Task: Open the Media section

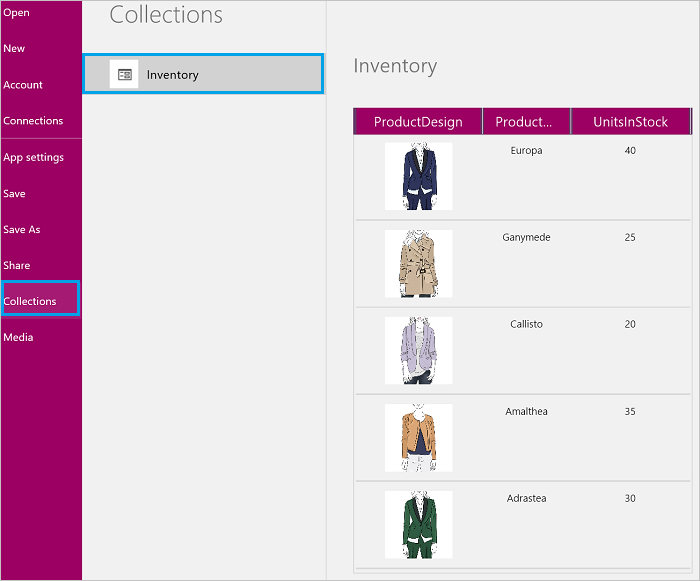Action: 18,337
